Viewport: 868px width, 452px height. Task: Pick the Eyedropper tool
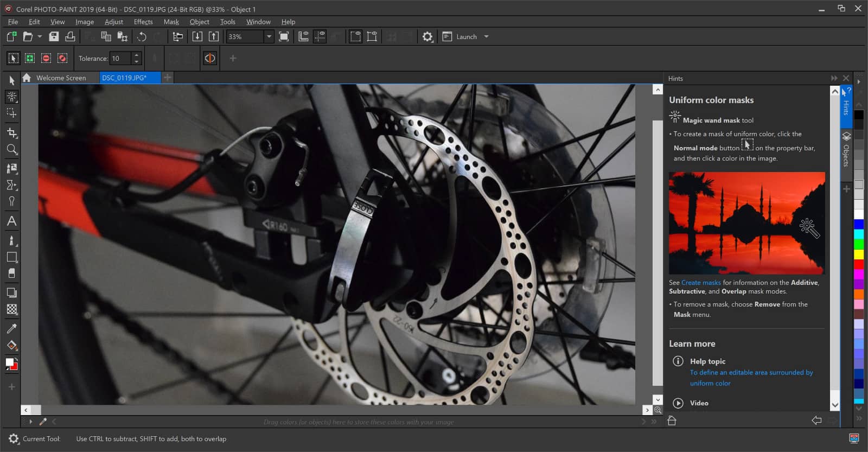11,328
